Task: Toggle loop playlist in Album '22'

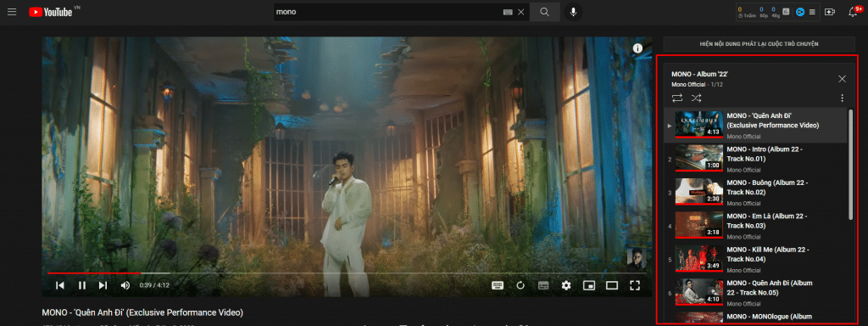Action: click(677, 98)
